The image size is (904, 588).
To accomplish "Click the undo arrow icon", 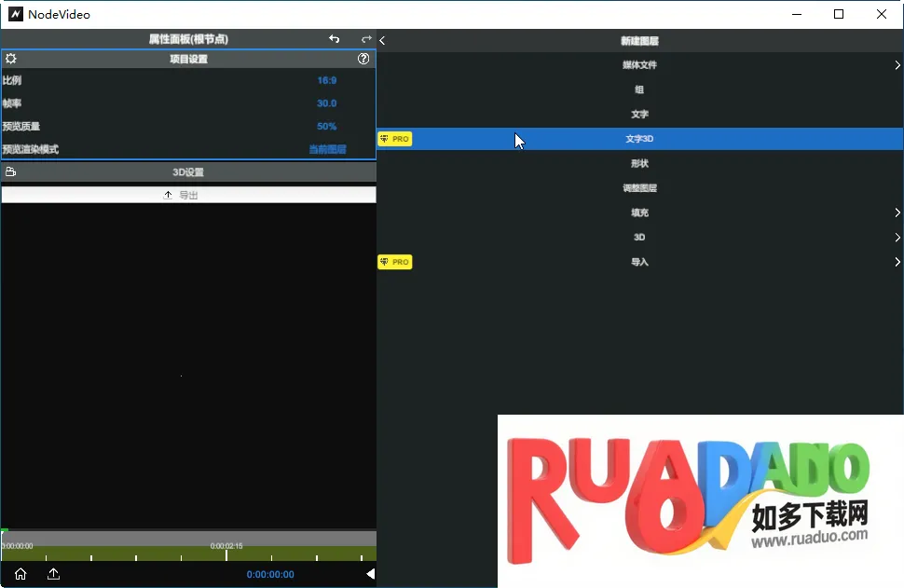I will click(x=335, y=39).
